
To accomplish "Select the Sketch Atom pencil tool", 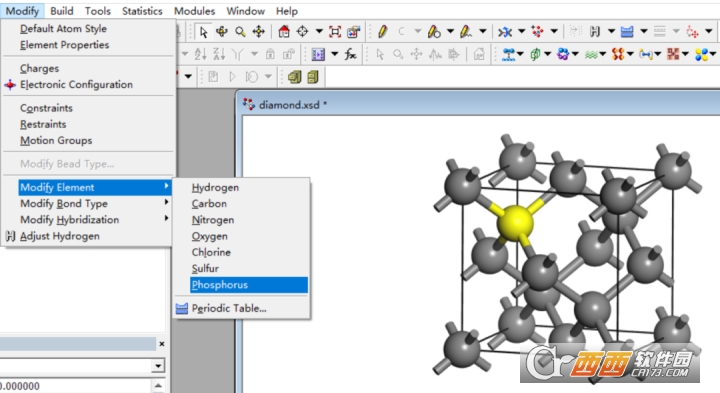I will pos(382,31).
